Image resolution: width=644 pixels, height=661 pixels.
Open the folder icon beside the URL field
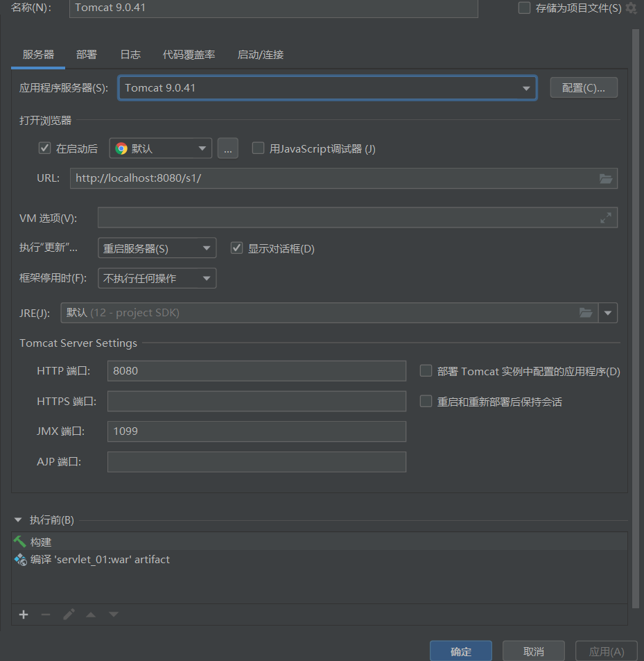pos(606,178)
